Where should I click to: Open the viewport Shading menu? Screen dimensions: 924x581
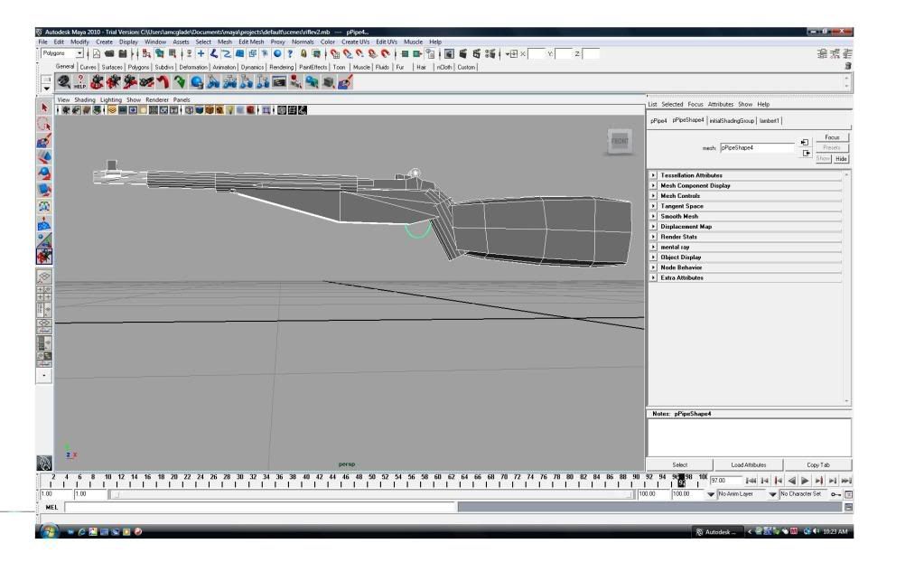point(84,100)
